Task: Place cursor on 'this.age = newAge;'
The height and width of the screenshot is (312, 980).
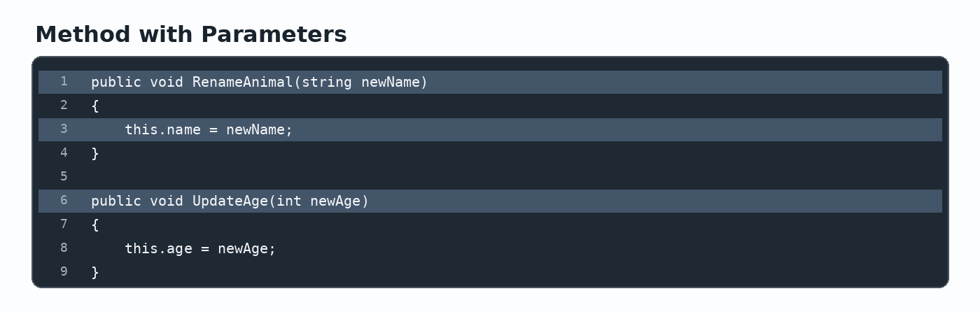Action: point(200,249)
